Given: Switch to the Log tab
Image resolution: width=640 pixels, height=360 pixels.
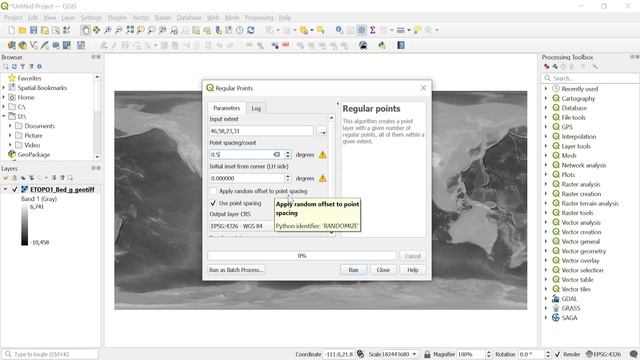Looking at the screenshot, I should 256,108.
